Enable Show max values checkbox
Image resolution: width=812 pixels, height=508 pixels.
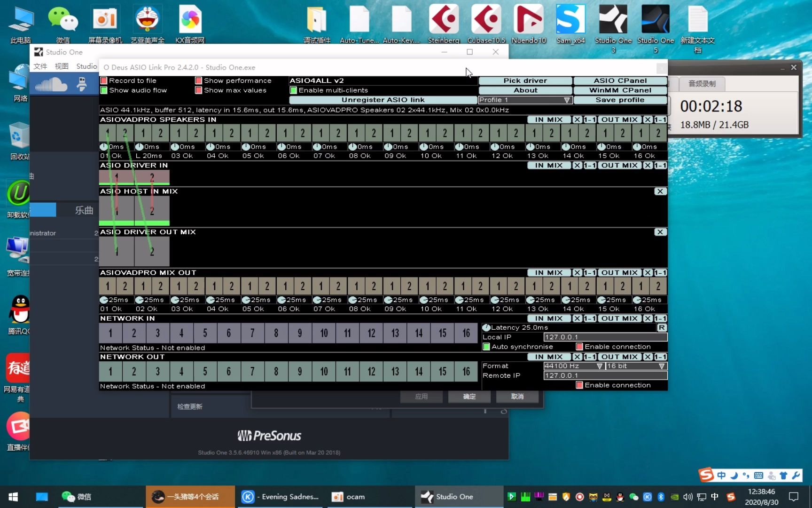click(x=199, y=90)
